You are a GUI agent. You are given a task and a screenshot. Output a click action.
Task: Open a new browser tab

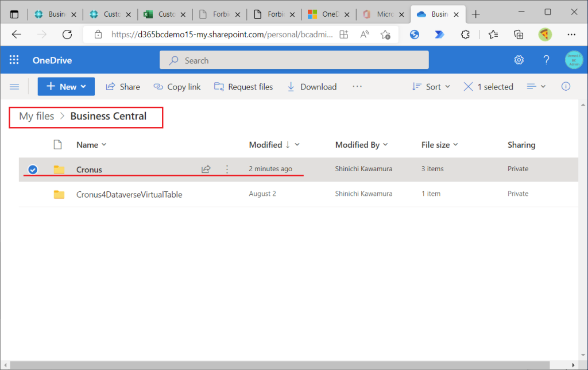475,14
